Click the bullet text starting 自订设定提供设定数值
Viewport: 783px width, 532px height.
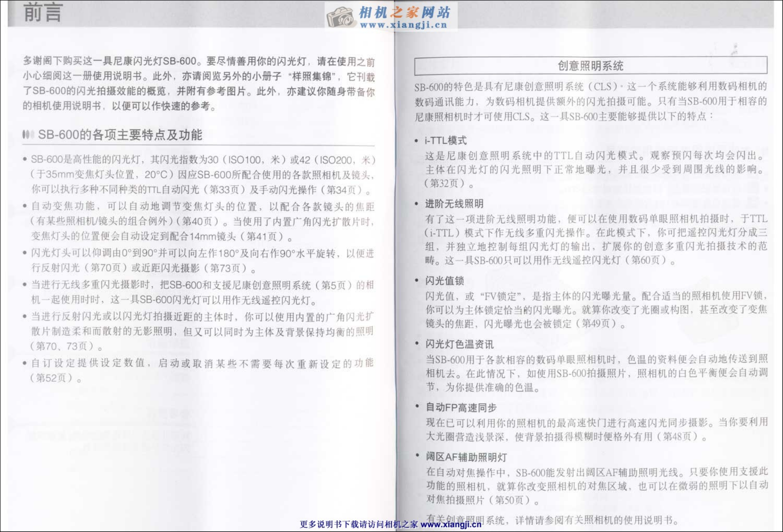pyautogui.click(x=202, y=370)
